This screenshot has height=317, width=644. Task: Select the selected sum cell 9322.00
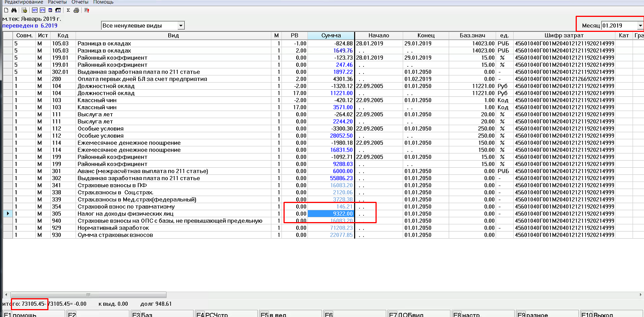[x=331, y=214]
